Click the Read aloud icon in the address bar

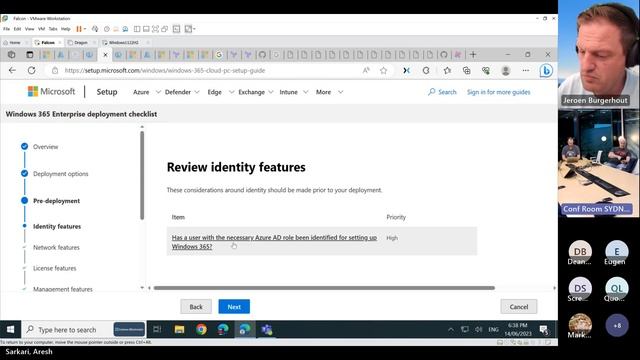[x=366, y=70]
